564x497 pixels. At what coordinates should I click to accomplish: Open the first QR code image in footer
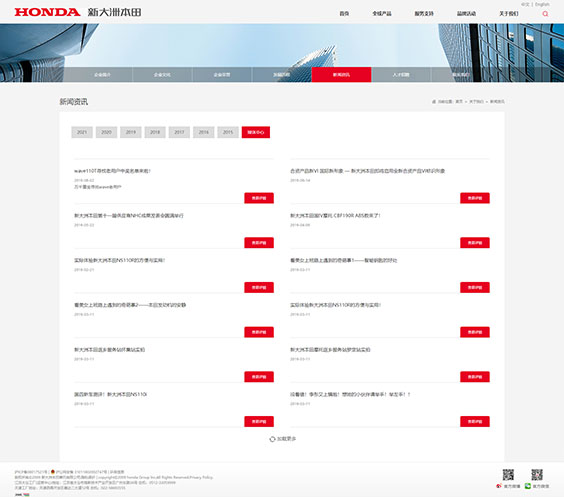click(508, 475)
